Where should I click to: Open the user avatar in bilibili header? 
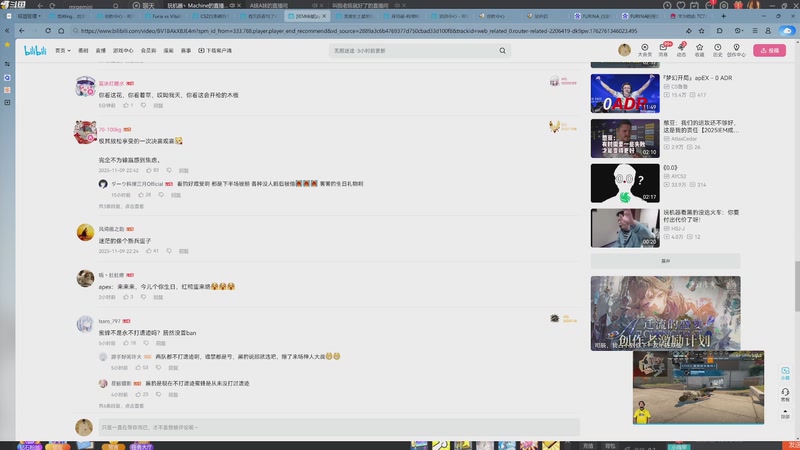[x=624, y=50]
